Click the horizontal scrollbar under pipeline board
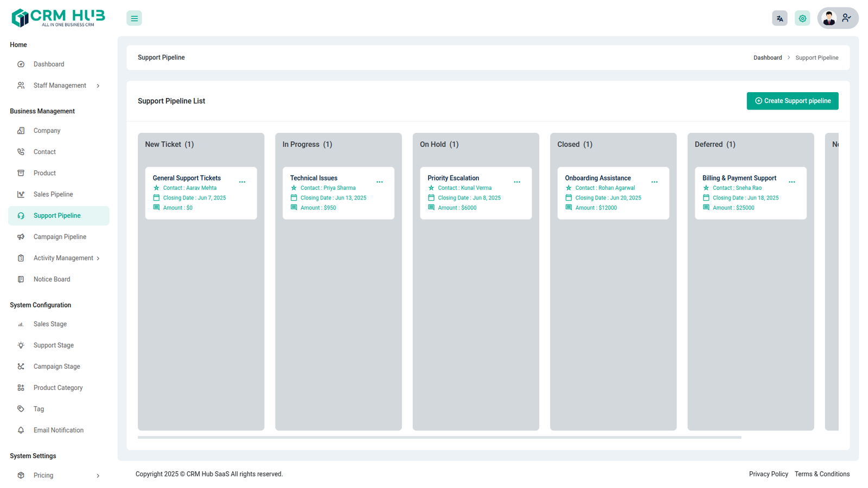The width and height of the screenshot is (868, 488). (439, 437)
